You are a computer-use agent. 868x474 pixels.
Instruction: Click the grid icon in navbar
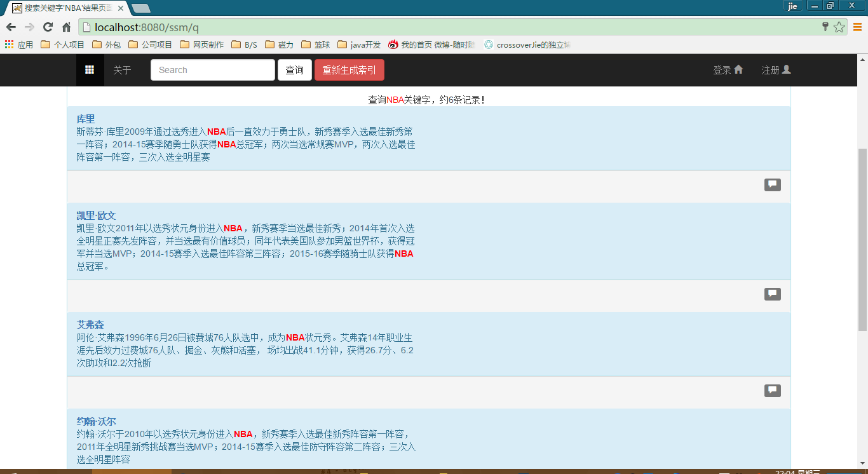(90, 70)
